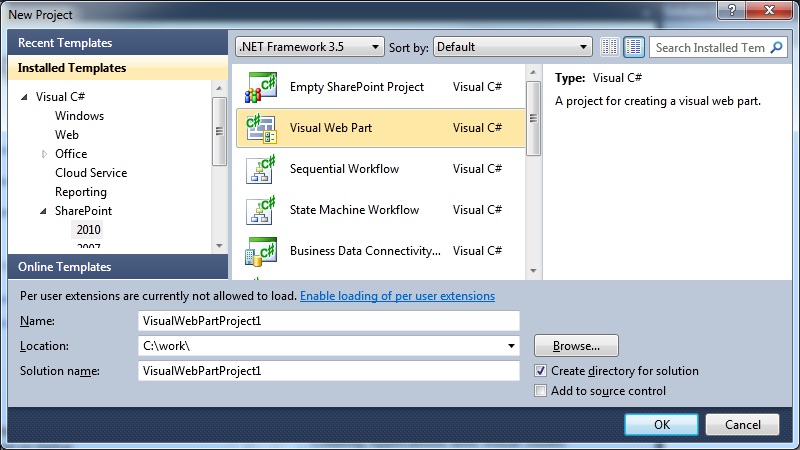The width and height of the screenshot is (800, 450).
Task: Open the Location path dropdown arrow
Action: point(511,346)
